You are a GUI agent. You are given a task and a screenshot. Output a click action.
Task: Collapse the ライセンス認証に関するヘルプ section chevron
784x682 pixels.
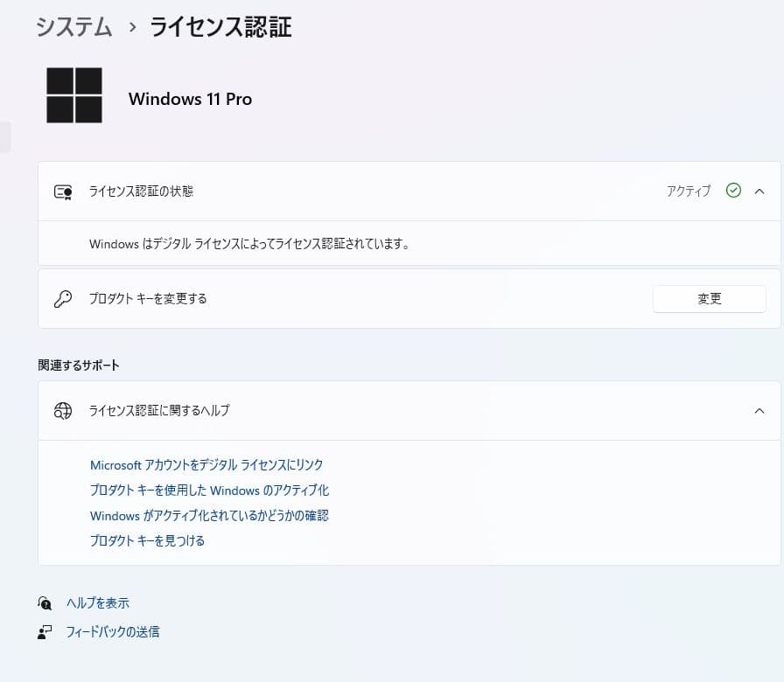[759, 411]
